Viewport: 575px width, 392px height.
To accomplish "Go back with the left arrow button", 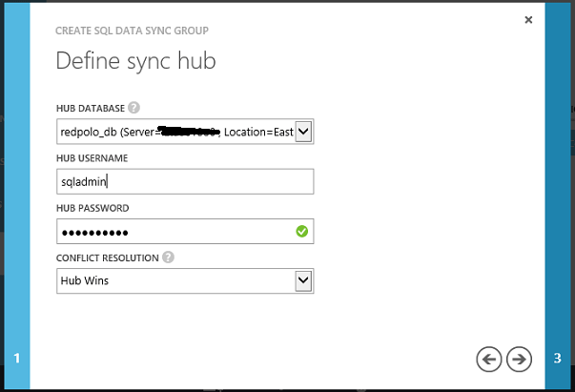I will 489,360.
